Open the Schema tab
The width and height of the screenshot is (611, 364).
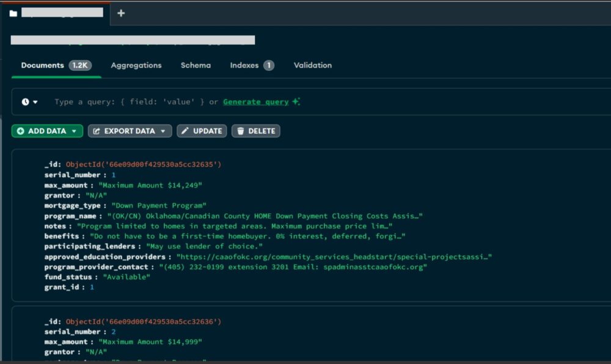196,65
